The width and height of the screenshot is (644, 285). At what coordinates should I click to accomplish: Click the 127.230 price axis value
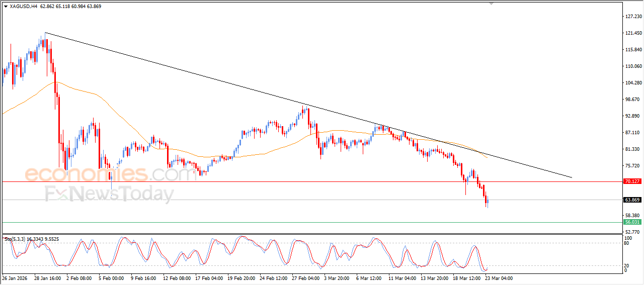point(632,17)
